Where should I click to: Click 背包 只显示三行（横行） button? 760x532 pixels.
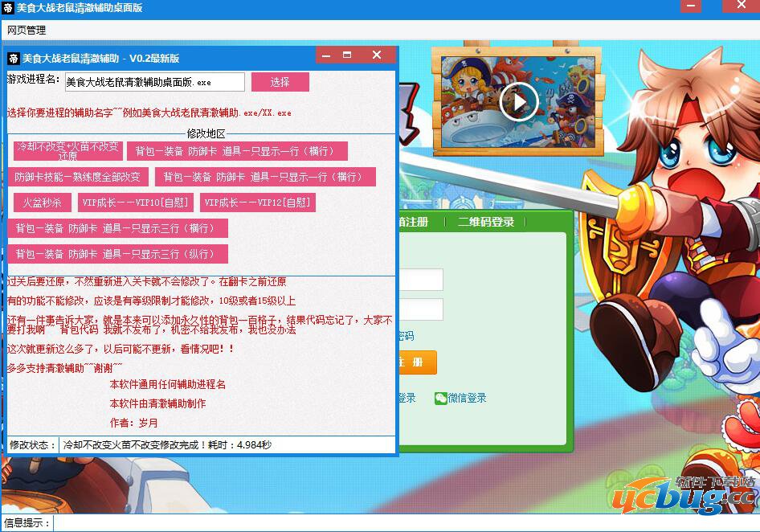[117, 228]
